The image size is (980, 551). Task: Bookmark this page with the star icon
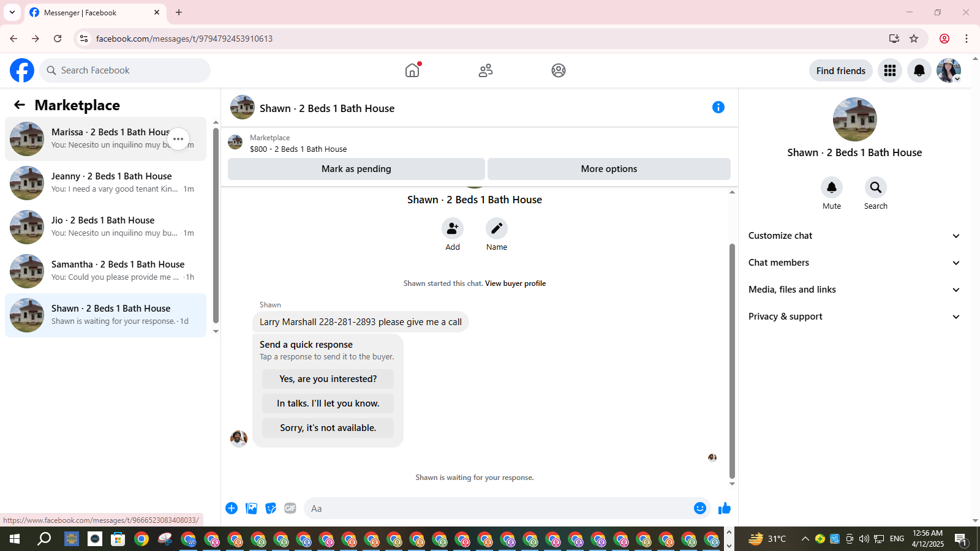(914, 39)
